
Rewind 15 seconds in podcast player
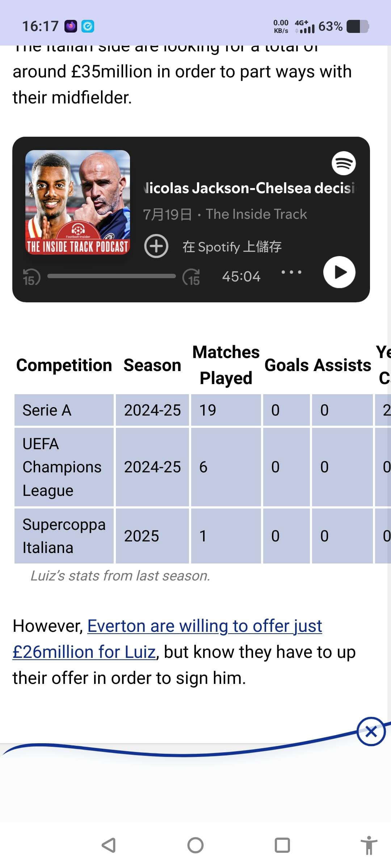coord(31,277)
